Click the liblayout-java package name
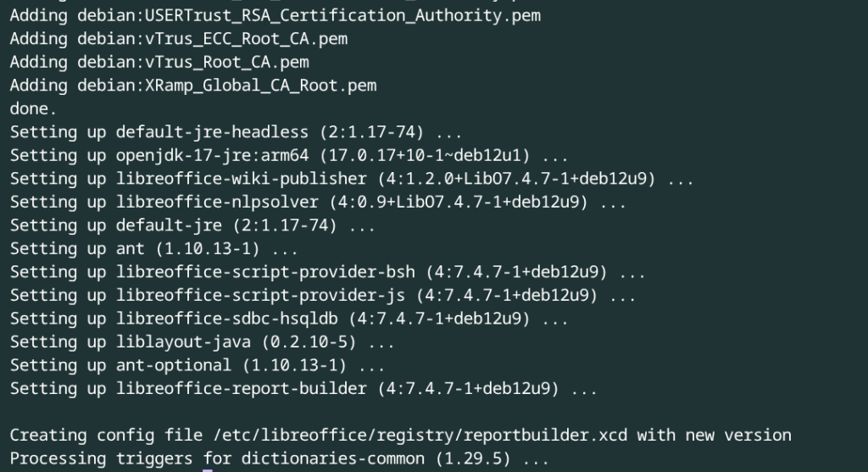 coord(183,342)
